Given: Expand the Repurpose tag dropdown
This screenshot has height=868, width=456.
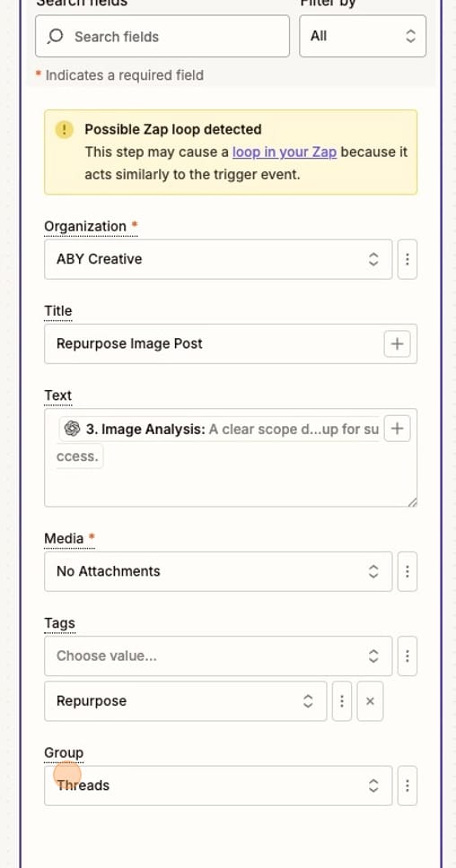Looking at the screenshot, I should pos(186,701).
